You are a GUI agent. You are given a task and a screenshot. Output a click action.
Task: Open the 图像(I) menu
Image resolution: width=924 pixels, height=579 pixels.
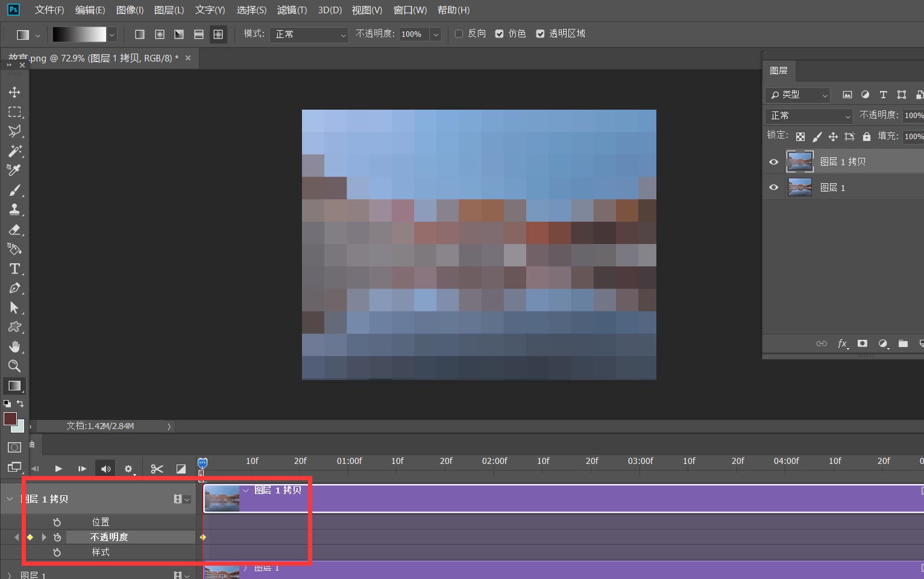pyautogui.click(x=130, y=10)
